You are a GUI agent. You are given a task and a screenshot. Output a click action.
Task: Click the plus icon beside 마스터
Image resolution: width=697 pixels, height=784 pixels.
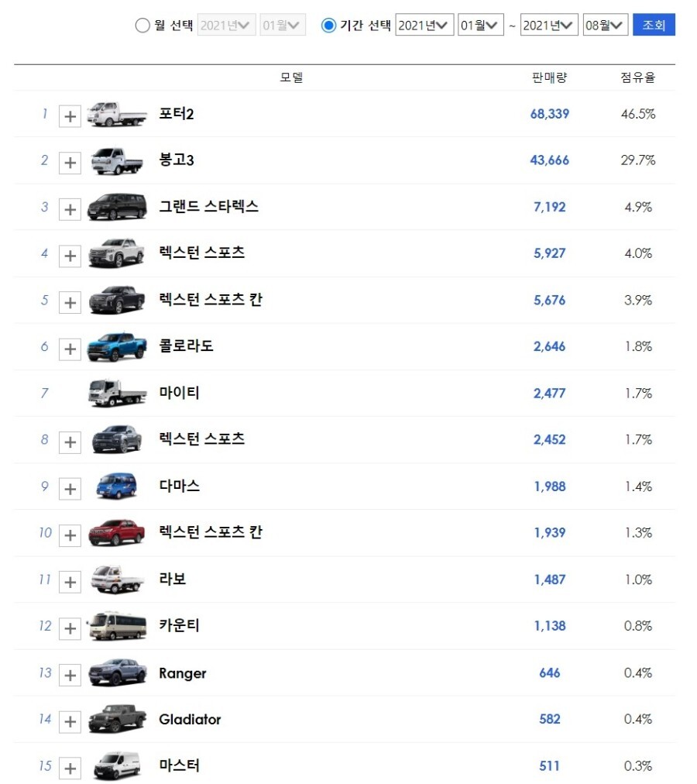click(x=70, y=769)
